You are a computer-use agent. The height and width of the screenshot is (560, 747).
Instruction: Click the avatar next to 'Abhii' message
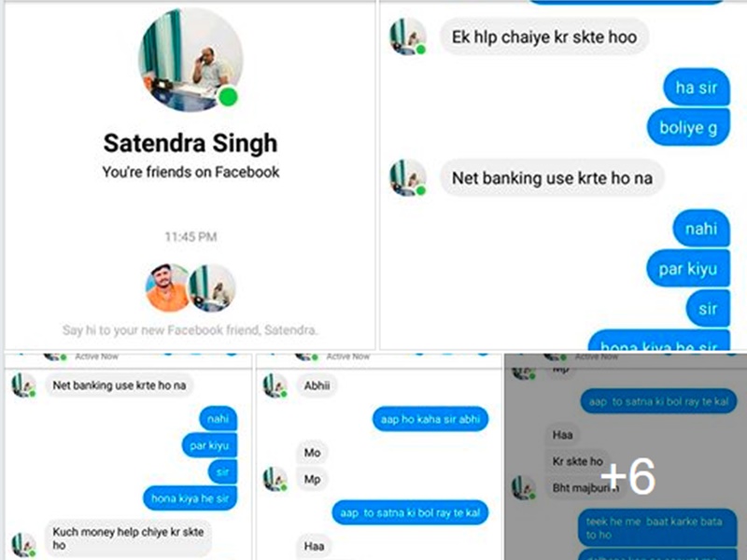[x=275, y=385]
